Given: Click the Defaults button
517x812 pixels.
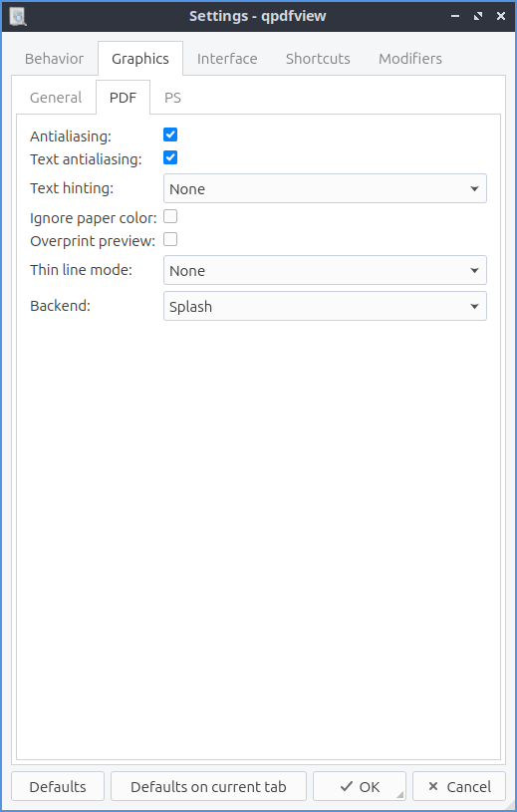Looking at the screenshot, I should 58,787.
